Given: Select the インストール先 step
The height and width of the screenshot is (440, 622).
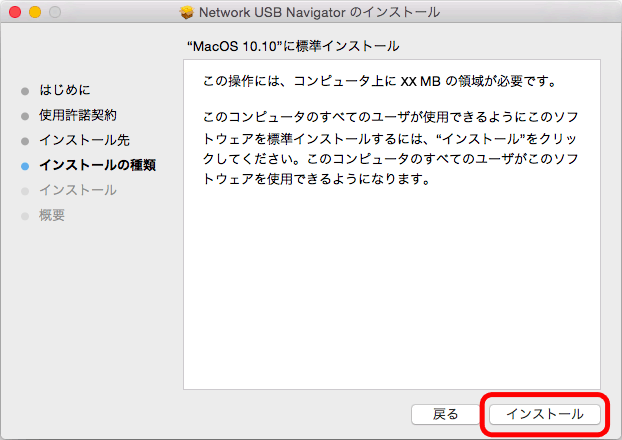Looking at the screenshot, I should click(84, 140).
